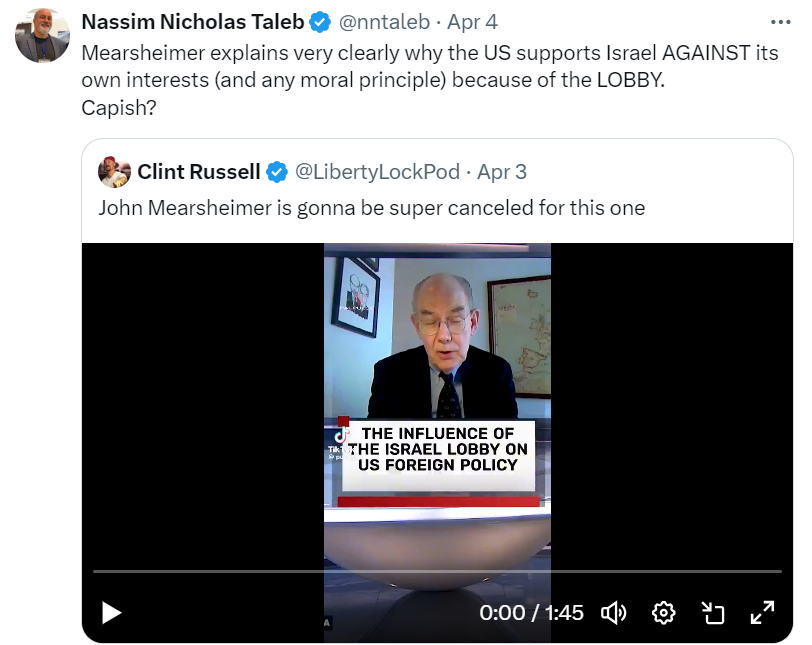Screen dimensions: 812x645
Task: Play the Mearsheimer video
Action: [112, 612]
